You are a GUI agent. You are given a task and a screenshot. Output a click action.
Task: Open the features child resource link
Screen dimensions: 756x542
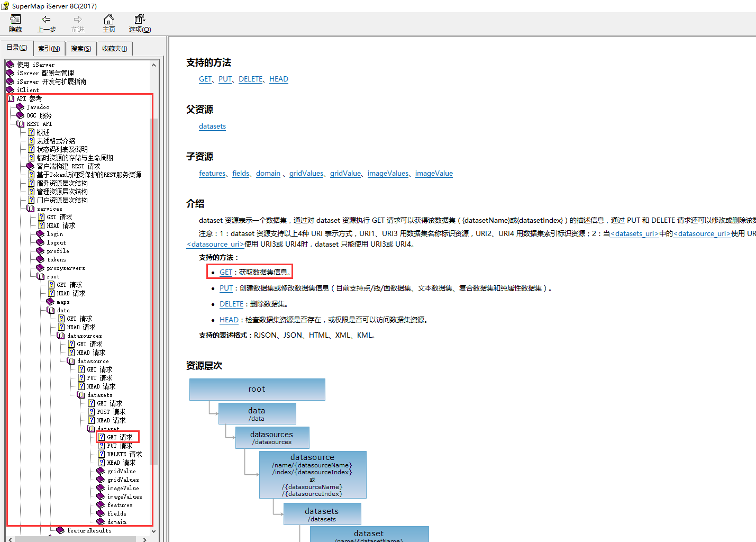[212, 173]
